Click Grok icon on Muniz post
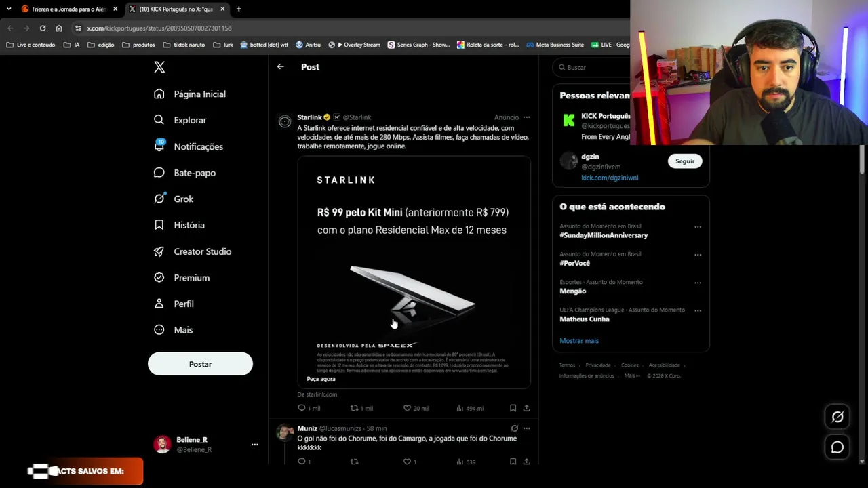 [x=514, y=428]
